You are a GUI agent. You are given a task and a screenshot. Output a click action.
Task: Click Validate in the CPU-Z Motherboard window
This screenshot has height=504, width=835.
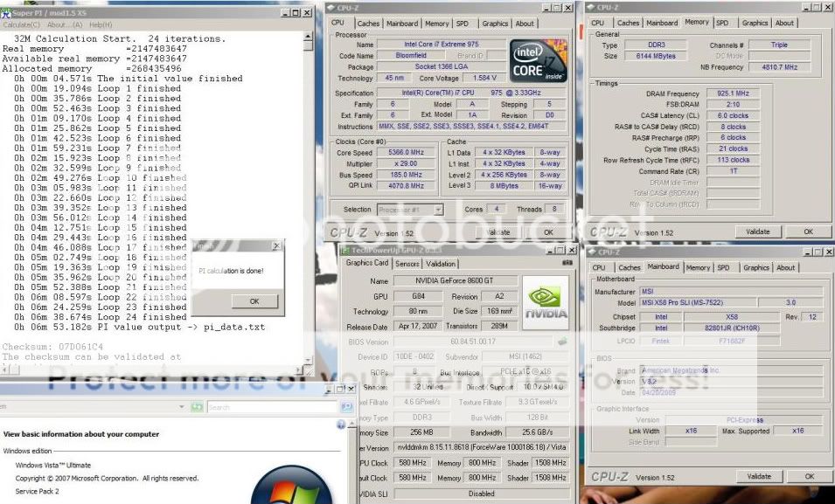click(x=759, y=476)
